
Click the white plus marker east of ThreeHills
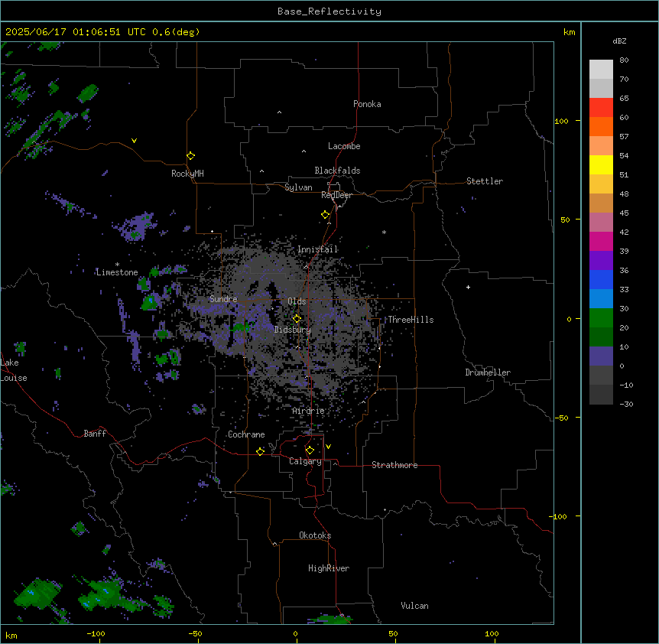[x=468, y=287]
